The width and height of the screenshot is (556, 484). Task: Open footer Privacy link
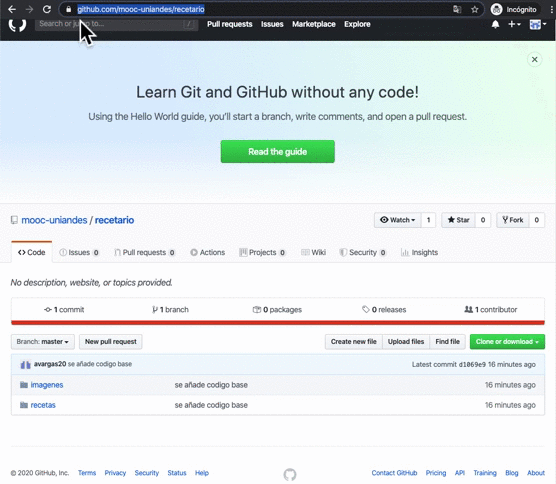click(115, 473)
